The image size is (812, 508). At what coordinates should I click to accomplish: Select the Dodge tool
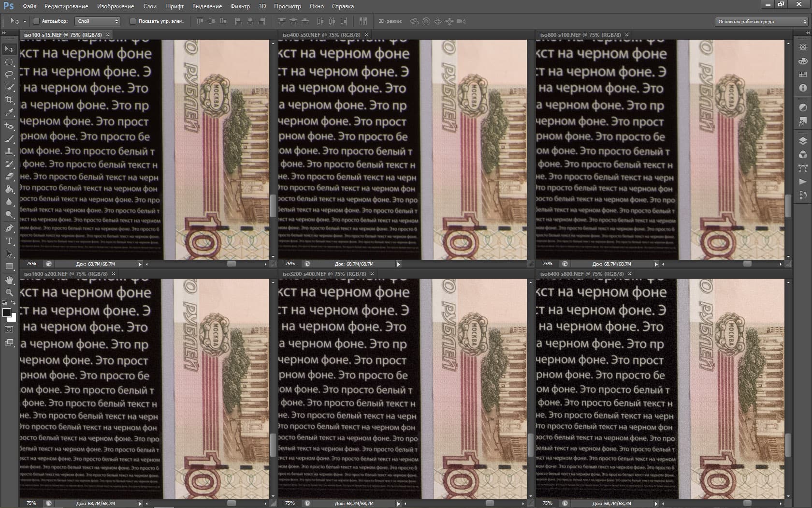coord(9,214)
